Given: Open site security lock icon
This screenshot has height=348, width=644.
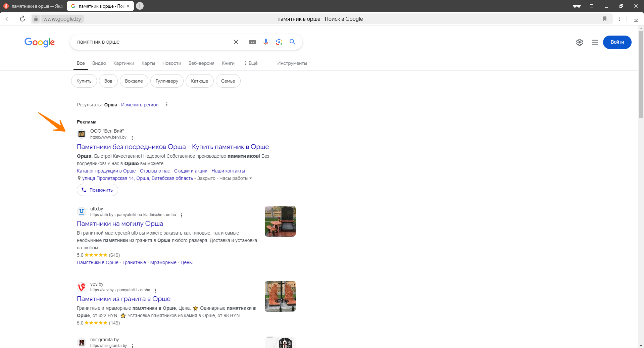Looking at the screenshot, I should pyautogui.click(x=36, y=19).
